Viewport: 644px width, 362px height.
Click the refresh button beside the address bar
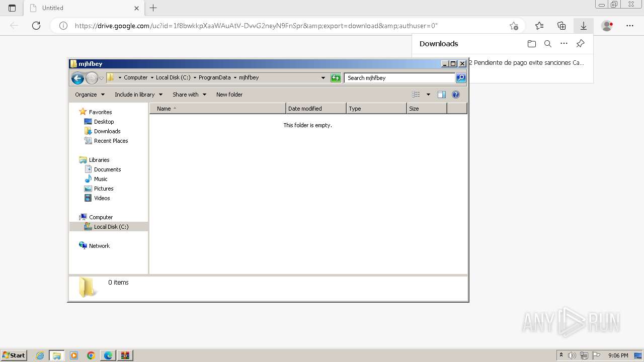336,78
